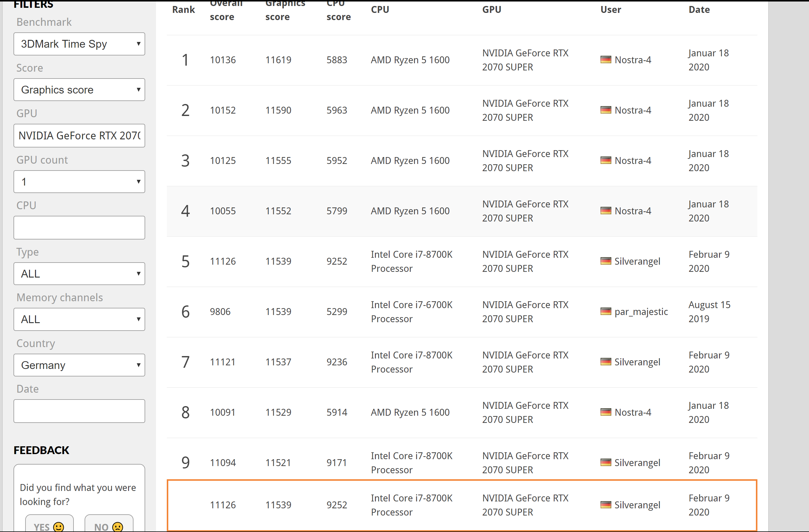Click the flag icon in rank 3 row

[x=606, y=160]
